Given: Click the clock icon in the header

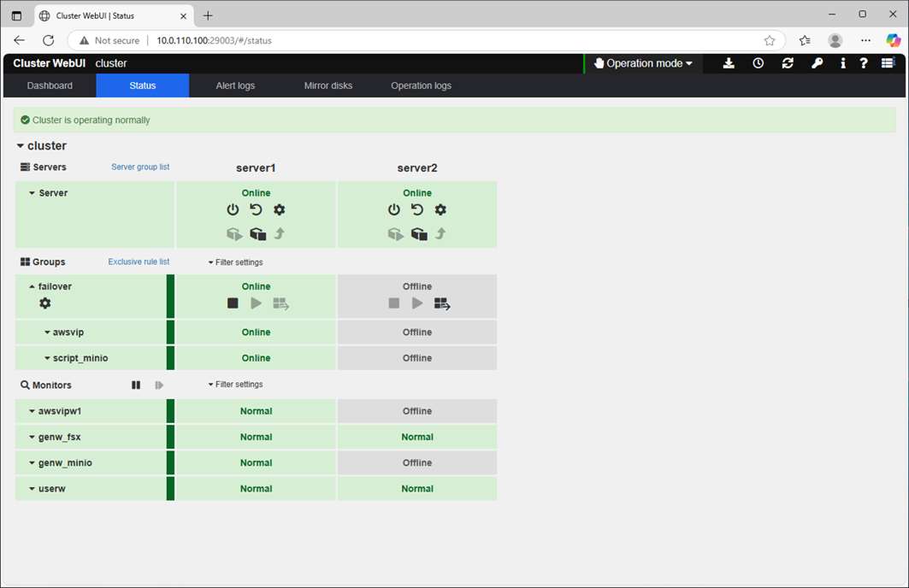Looking at the screenshot, I should 758,63.
